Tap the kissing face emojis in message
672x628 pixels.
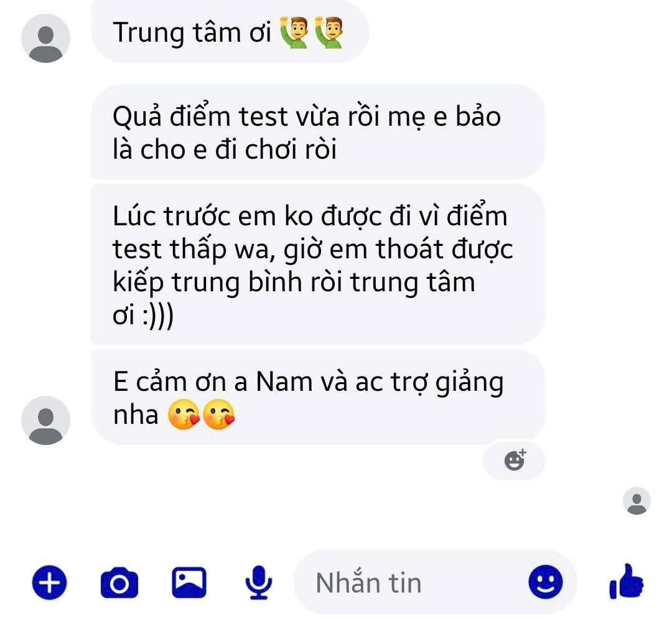[x=201, y=414]
